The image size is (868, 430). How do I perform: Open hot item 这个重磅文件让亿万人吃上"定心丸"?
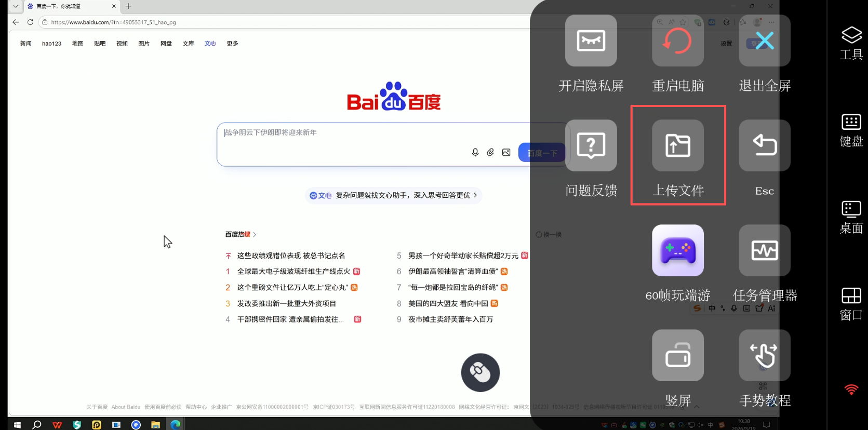point(292,288)
